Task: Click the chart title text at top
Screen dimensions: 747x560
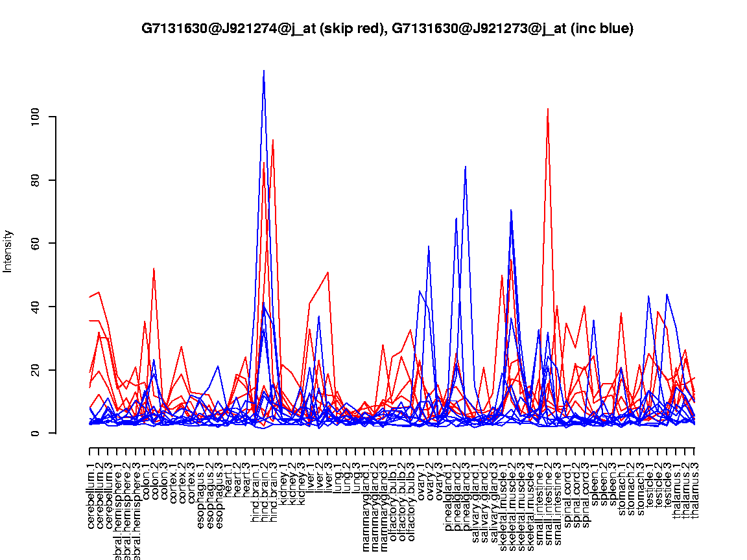Action: pos(387,29)
